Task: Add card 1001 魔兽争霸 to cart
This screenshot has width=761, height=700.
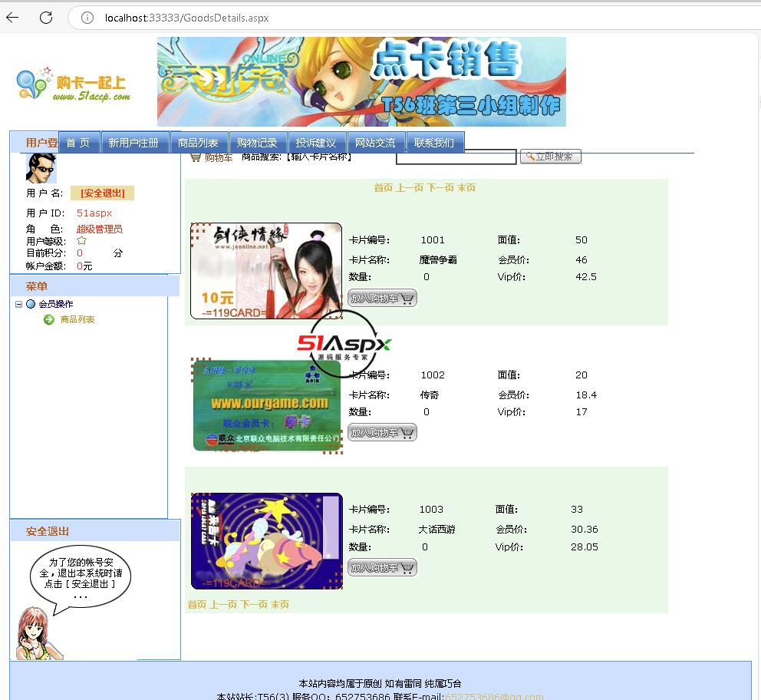Action: pos(383,298)
